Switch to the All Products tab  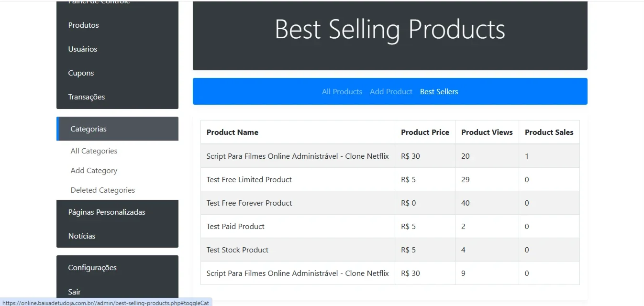[342, 92]
